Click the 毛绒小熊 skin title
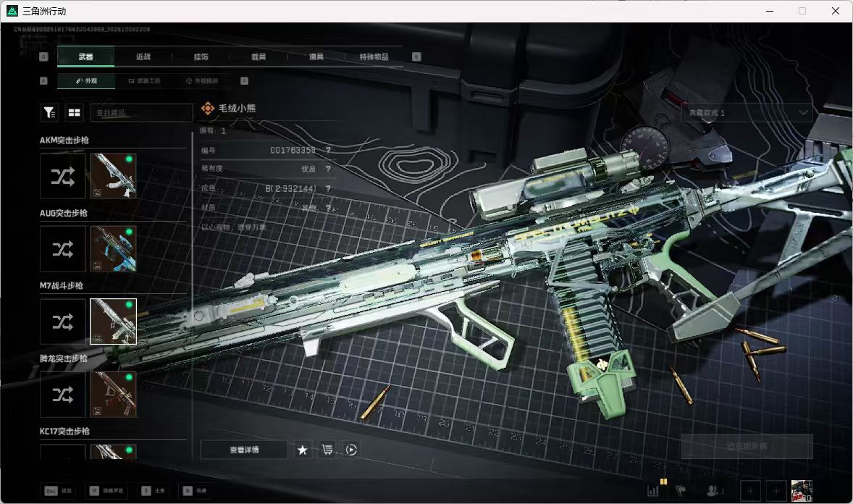This screenshot has width=853, height=504. click(237, 108)
